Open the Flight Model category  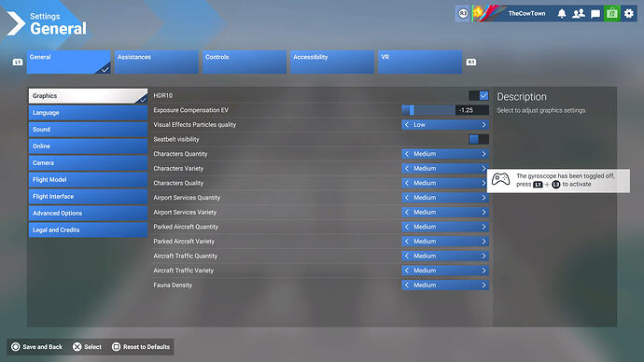tap(88, 180)
